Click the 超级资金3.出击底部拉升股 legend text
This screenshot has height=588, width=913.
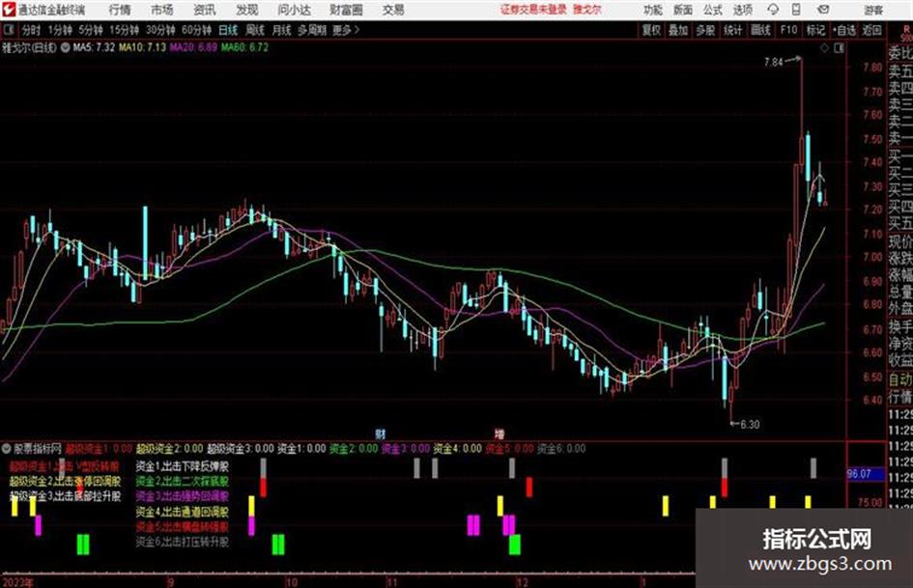(x=66, y=496)
